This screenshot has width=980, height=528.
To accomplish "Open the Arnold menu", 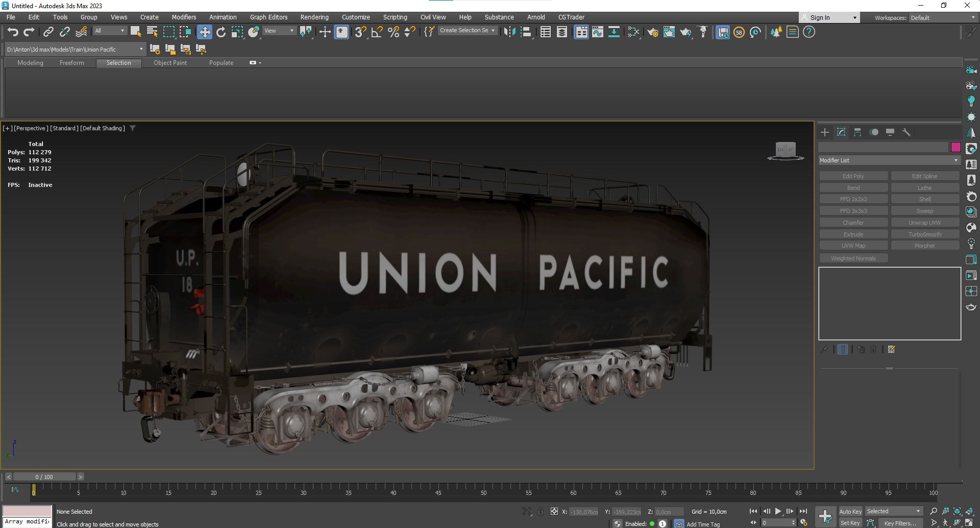I will pyautogui.click(x=536, y=17).
